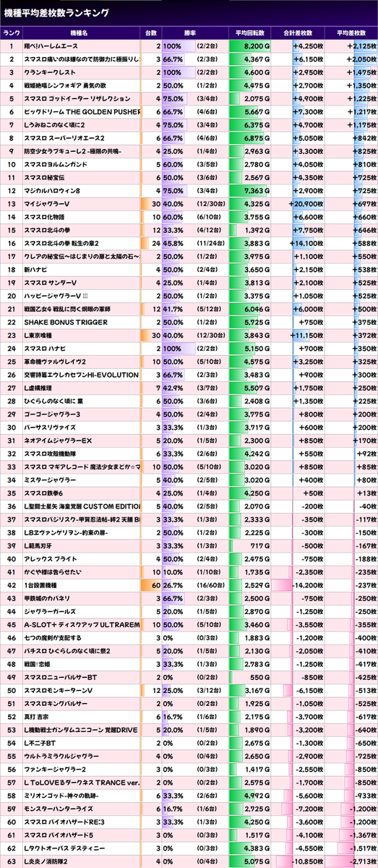Click the 平均回転数 column header
Screen dimensions: 378x868
(250, 33)
